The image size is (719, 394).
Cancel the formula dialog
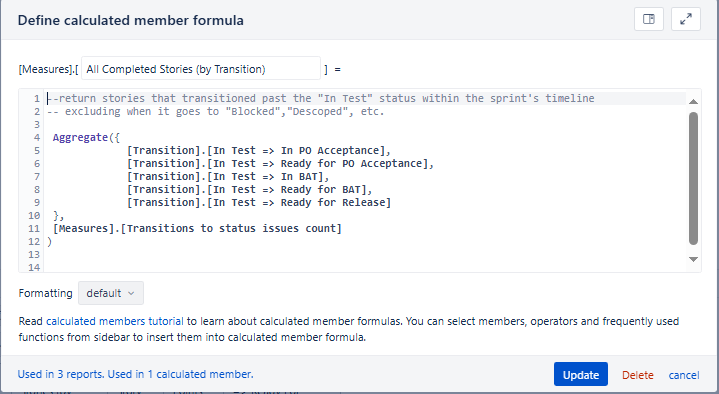tap(684, 375)
